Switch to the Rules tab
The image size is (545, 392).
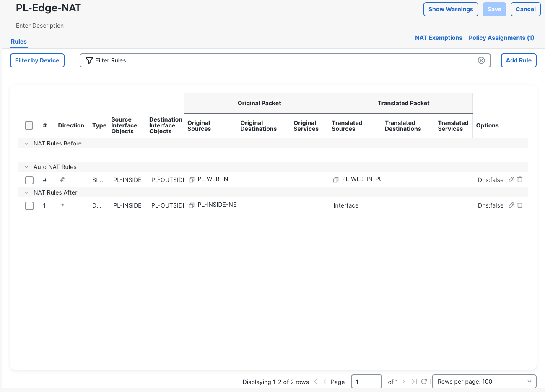point(19,42)
